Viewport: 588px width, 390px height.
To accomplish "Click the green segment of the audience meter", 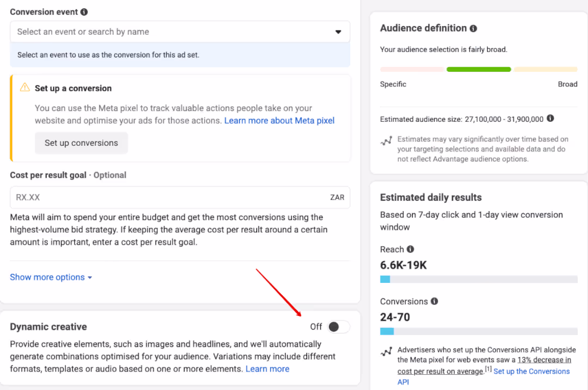I will pos(479,69).
